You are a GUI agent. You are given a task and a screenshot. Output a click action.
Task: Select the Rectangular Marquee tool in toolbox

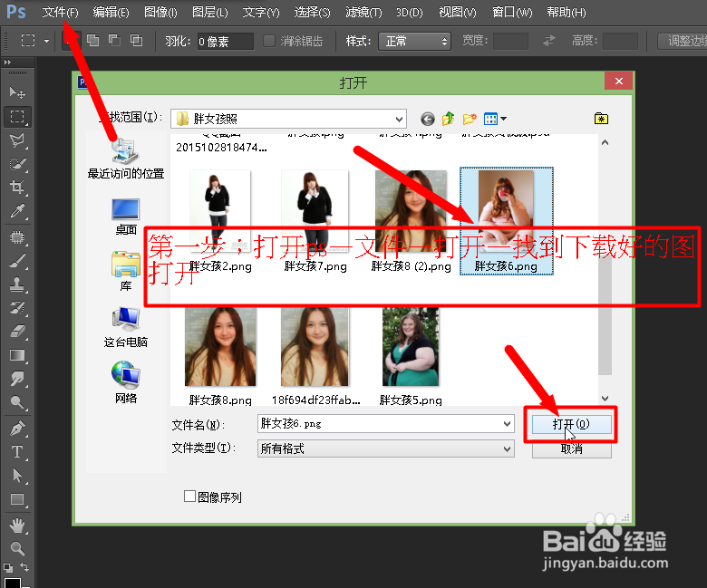pyautogui.click(x=17, y=117)
